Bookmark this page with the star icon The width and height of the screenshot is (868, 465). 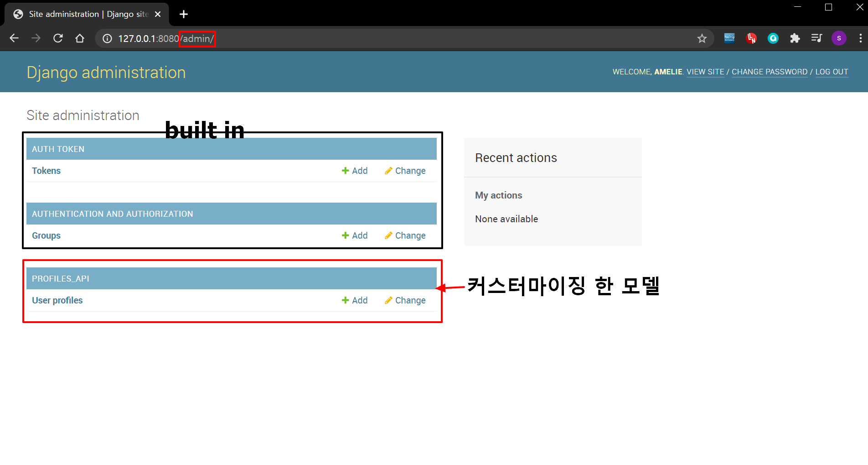tap(702, 39)
